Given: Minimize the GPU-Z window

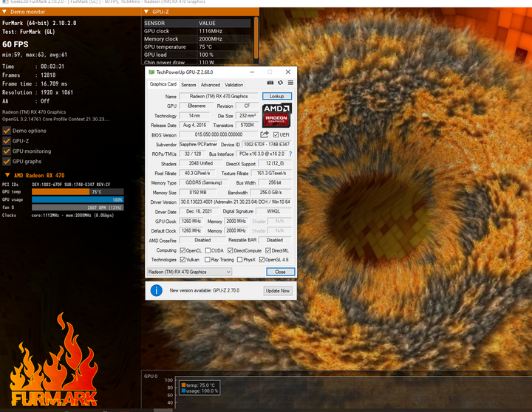Looking at the screenshot, I should [x=252, y=72].
